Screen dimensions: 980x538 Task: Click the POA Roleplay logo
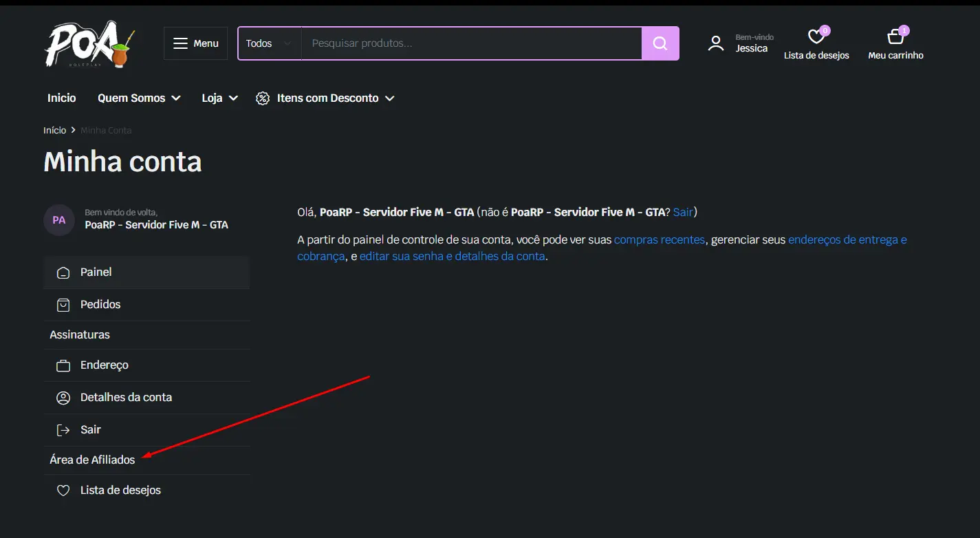89,44
